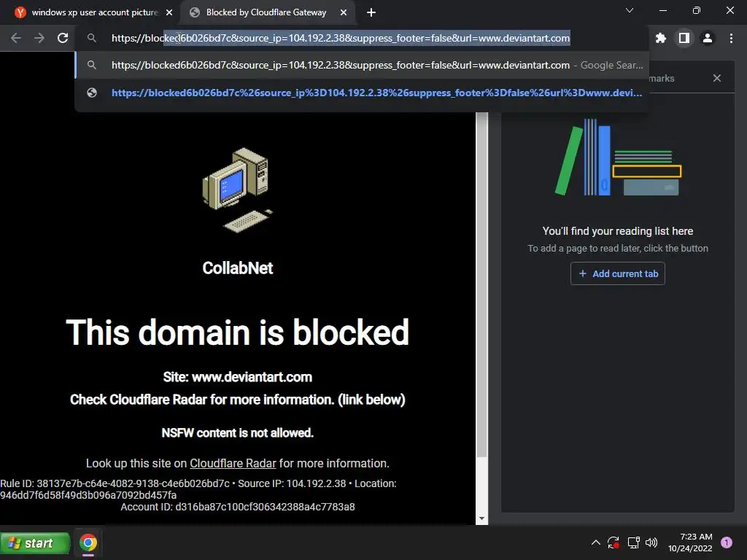Select the Google Search suggestion row
This screenshot has height=560, width=747.
point(362,65)
